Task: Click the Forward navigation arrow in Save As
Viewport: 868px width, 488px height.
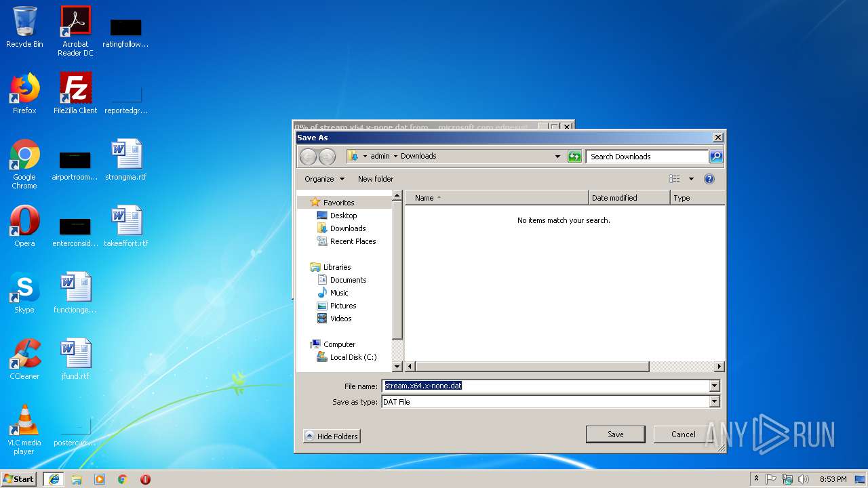Action: click(327, 157)
